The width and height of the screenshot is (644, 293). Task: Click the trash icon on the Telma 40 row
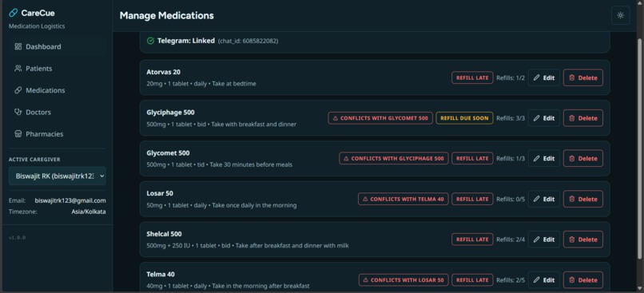coord(572,280)
